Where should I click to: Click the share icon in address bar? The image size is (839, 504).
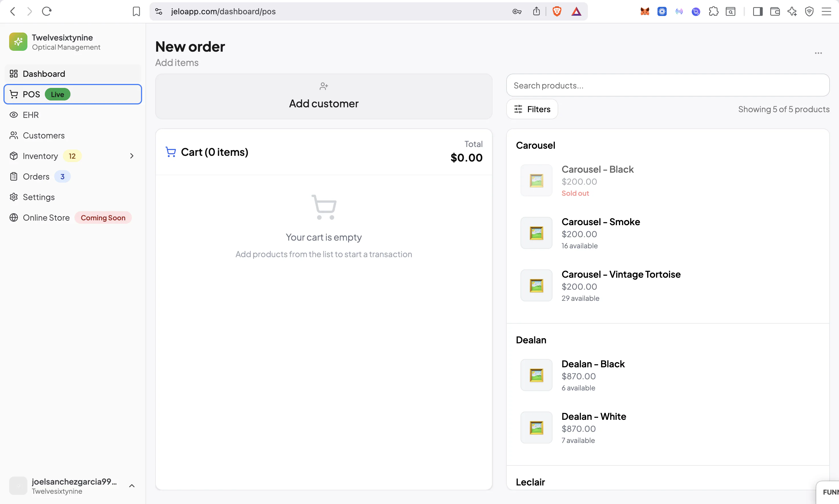click(537, 11)
